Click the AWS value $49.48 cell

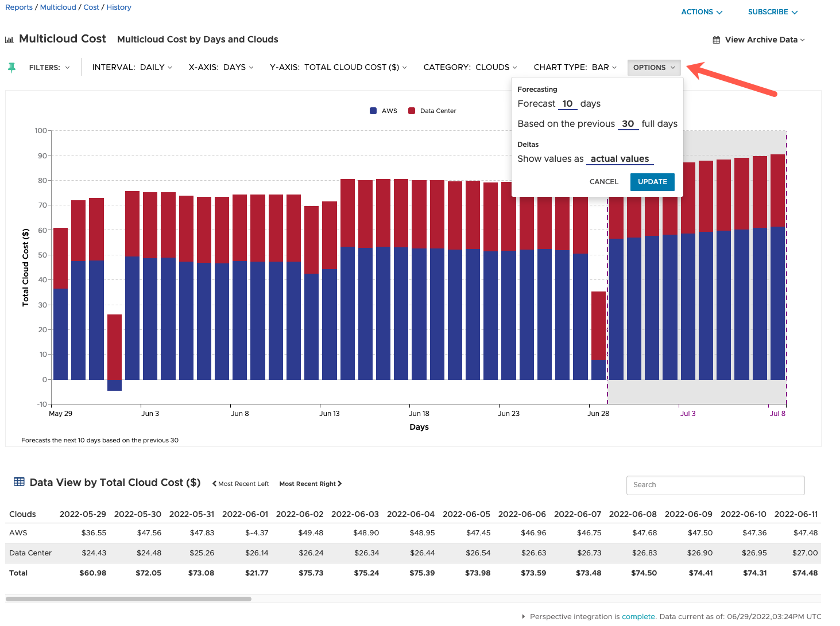click(311, 532)
